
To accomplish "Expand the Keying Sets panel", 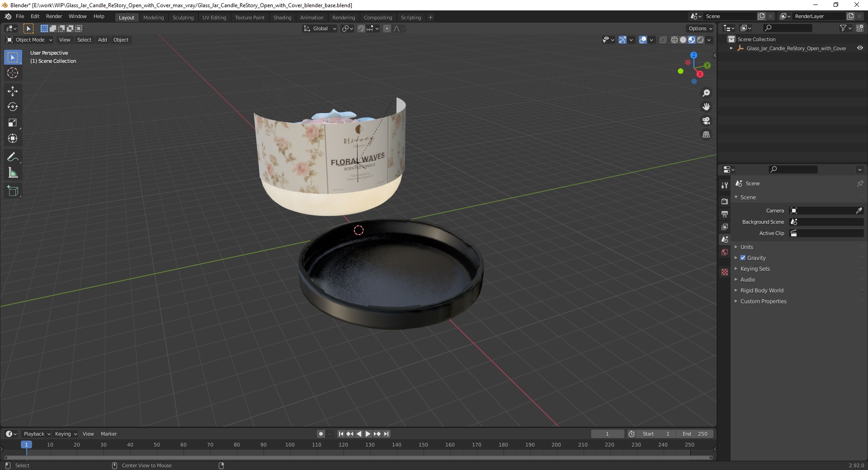I will tap(755, 268).
